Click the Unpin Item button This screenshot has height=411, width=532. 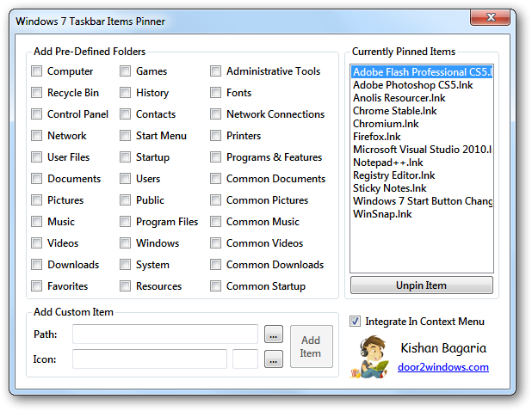(x=422, y=285)
